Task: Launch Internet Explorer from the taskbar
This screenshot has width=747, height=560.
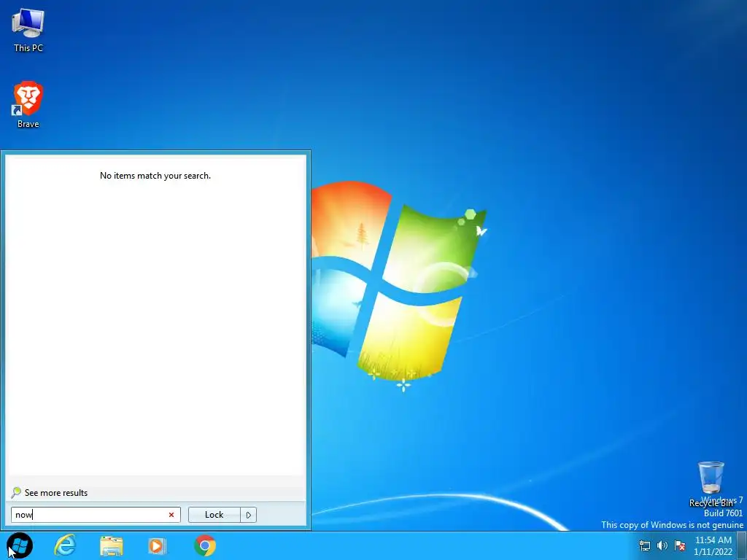Action: click(65, 545)
